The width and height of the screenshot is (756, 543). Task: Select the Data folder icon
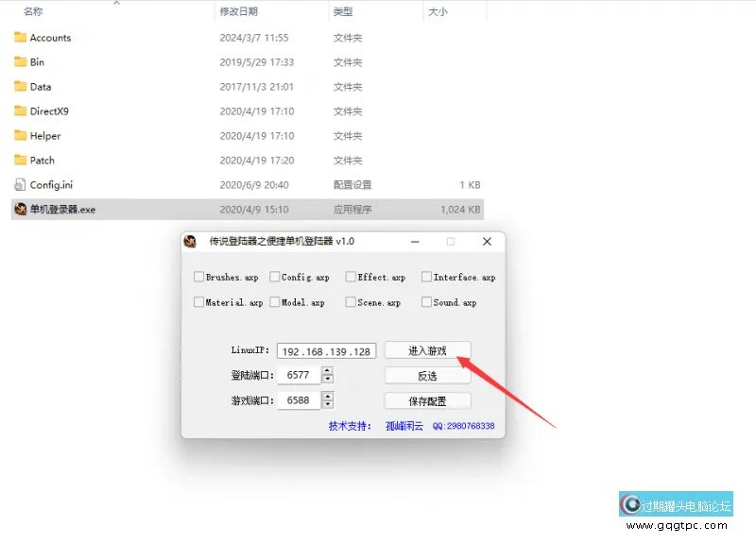coord(20,87)
